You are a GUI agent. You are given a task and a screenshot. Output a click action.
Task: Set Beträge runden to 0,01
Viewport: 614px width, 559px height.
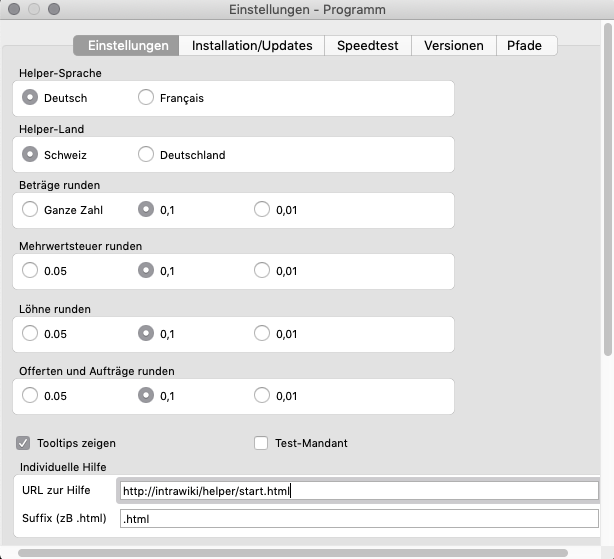coord(262,210)
